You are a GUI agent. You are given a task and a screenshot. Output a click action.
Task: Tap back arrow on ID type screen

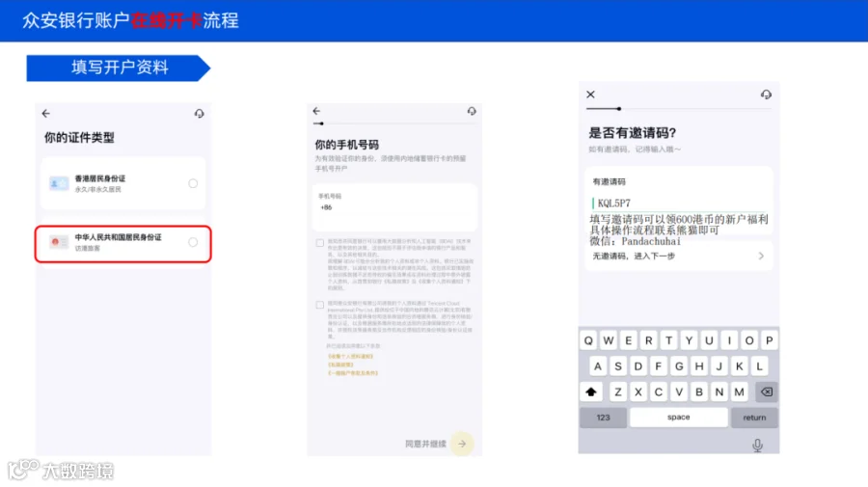tap(46, 114)
